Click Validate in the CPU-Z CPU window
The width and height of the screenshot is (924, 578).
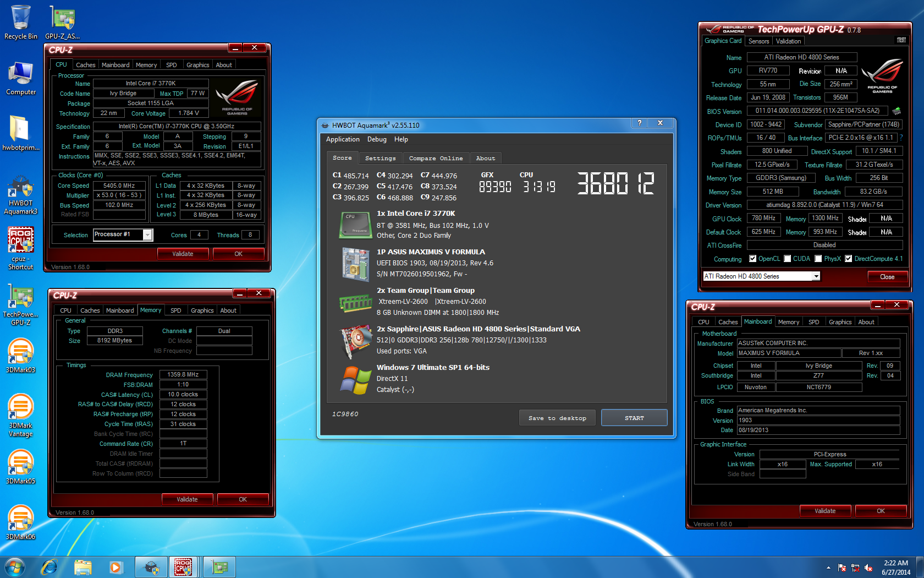[x=183, y=254]
